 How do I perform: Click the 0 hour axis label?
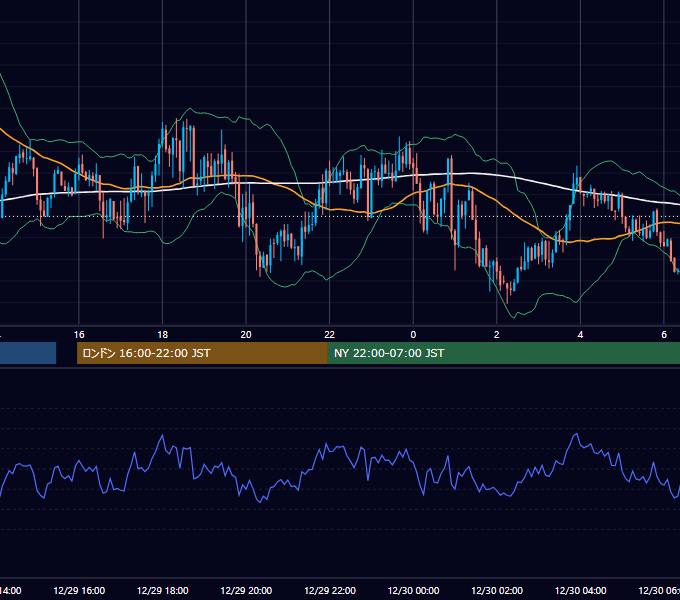click(x=413, y=335)
